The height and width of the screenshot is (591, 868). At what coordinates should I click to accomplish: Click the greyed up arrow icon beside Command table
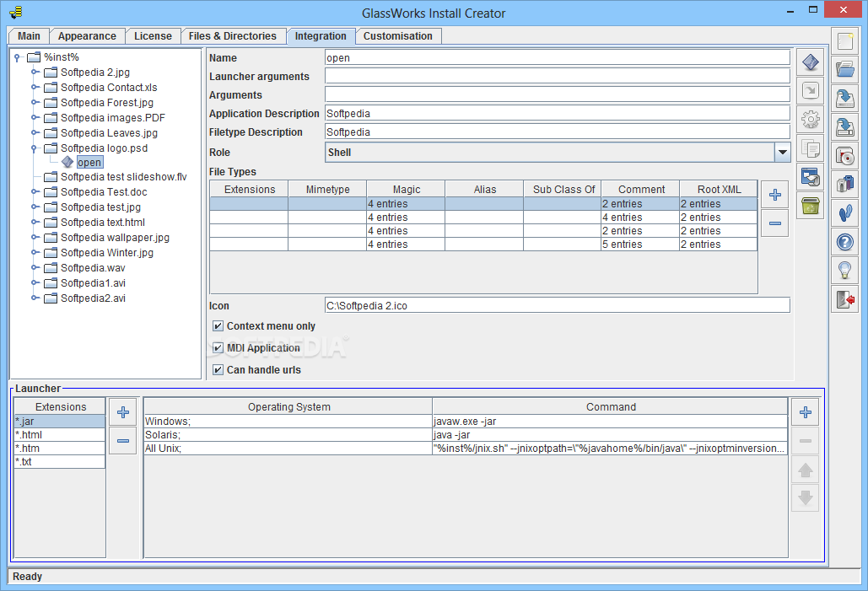806,470
